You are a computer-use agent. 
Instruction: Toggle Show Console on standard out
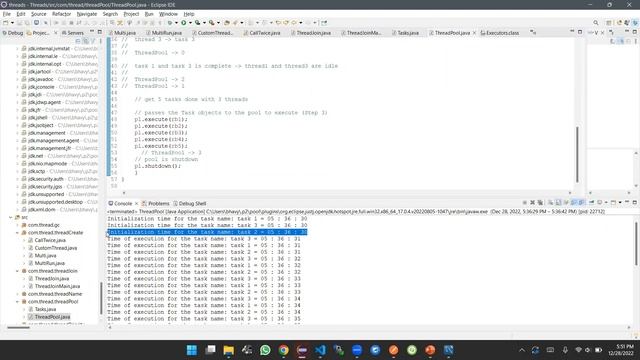(x=573, y=202)
